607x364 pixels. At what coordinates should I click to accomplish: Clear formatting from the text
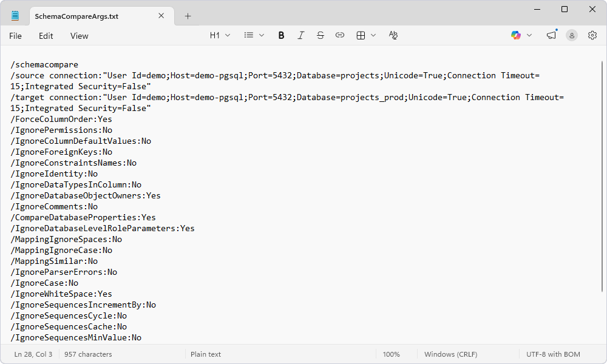[393, 35]
